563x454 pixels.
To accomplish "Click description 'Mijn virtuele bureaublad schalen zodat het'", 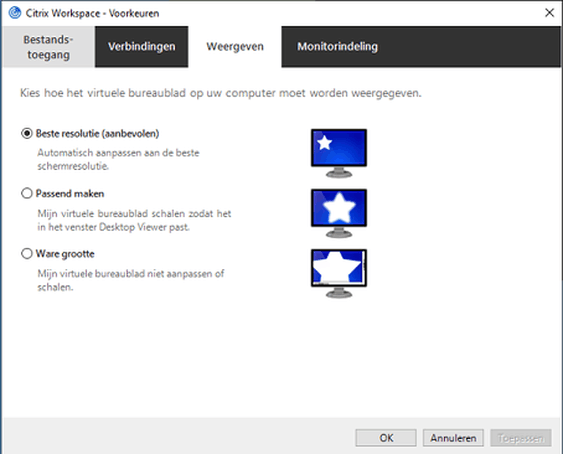I will (x=134, y=214).
